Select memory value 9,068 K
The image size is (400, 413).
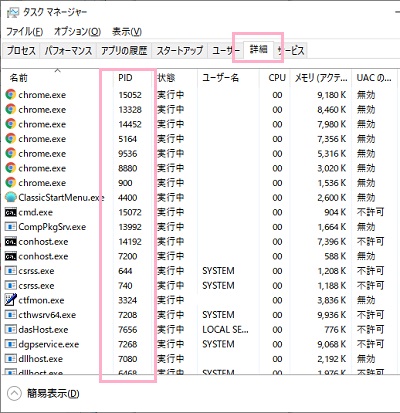[x=332, y=344]
